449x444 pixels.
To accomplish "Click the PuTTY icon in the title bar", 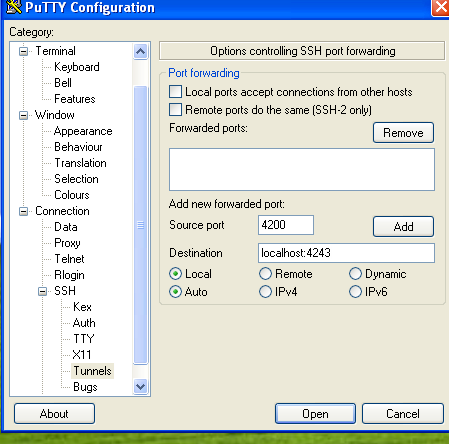I will (x=13, y=7).
